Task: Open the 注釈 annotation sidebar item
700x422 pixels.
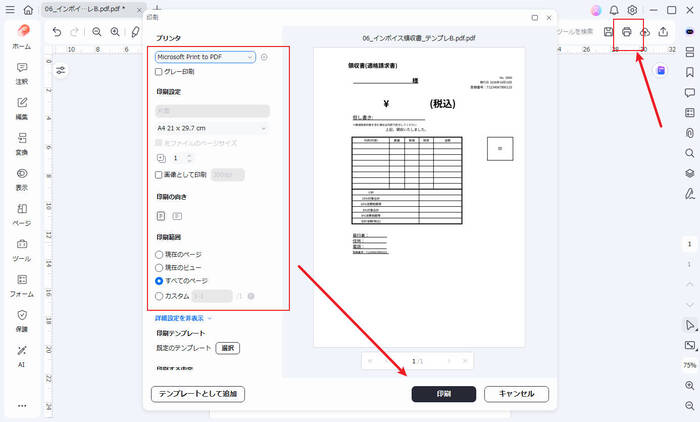Action: coord(22,74)
